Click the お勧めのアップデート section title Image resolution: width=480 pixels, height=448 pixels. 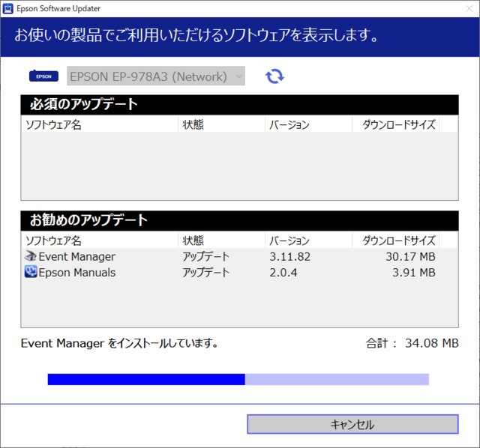[x=88, y=220]
